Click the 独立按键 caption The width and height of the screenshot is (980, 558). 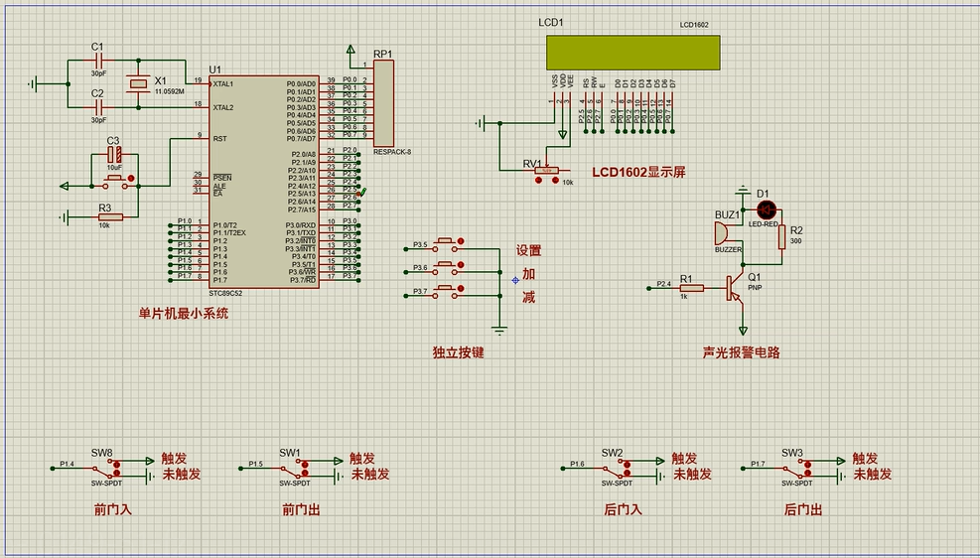tap(458, 352)
